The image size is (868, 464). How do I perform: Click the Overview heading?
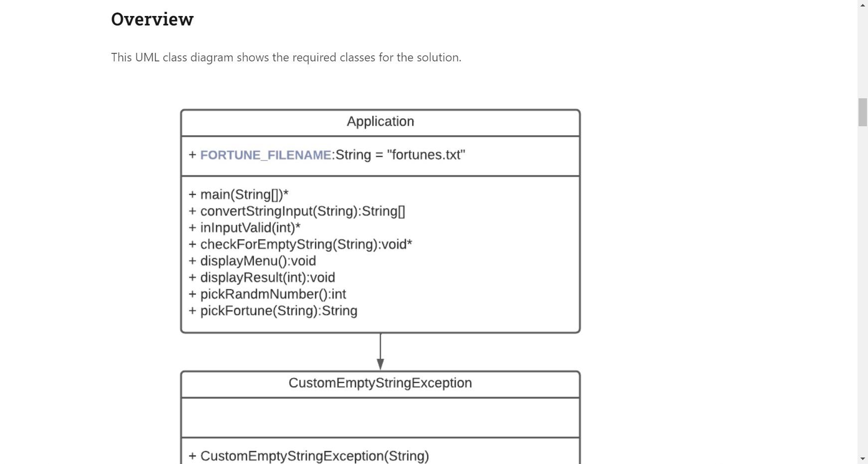tap(152, 19)
